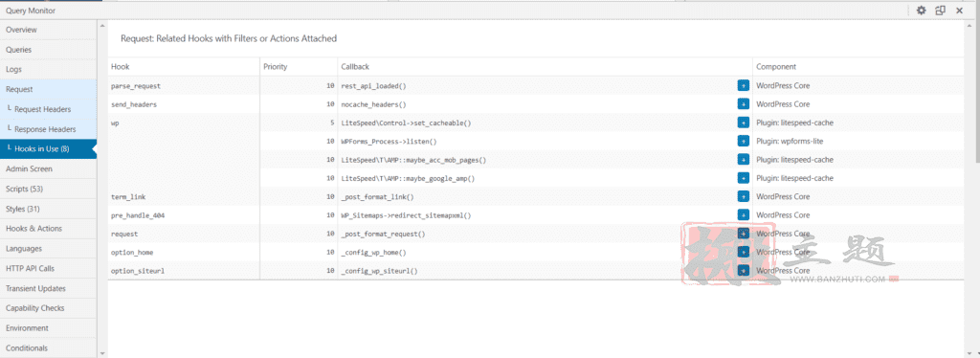The image size is (980, 358).
Task: Click the rest_api_loaded() callback text
Action: coord(373,85)
